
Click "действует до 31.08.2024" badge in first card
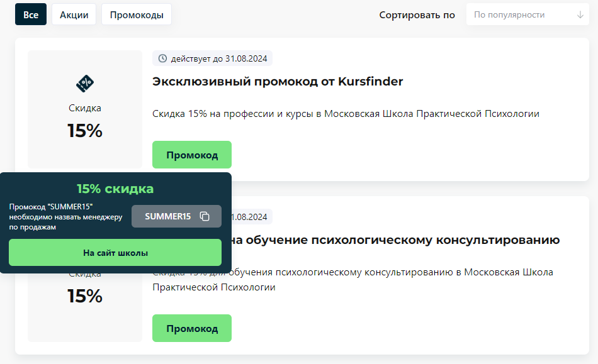pos(212,58)
